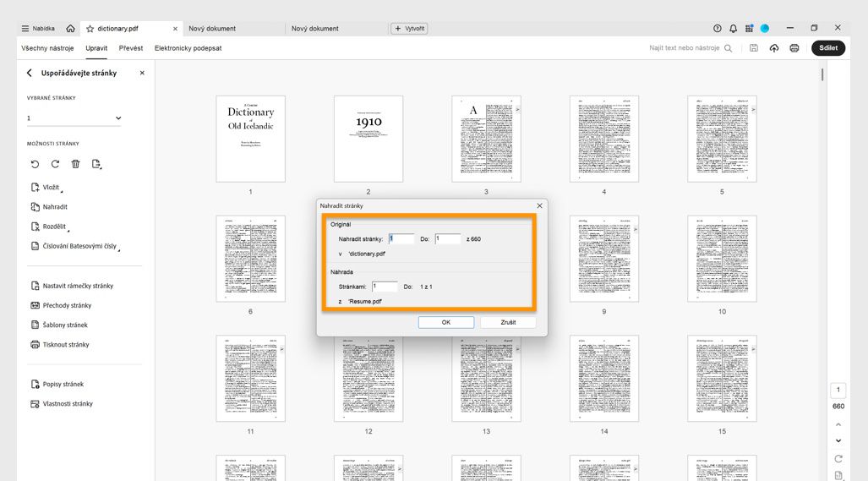Click the current page number box
The height and width of the screenshot is (481, 868).
click(x=838, y=391)
